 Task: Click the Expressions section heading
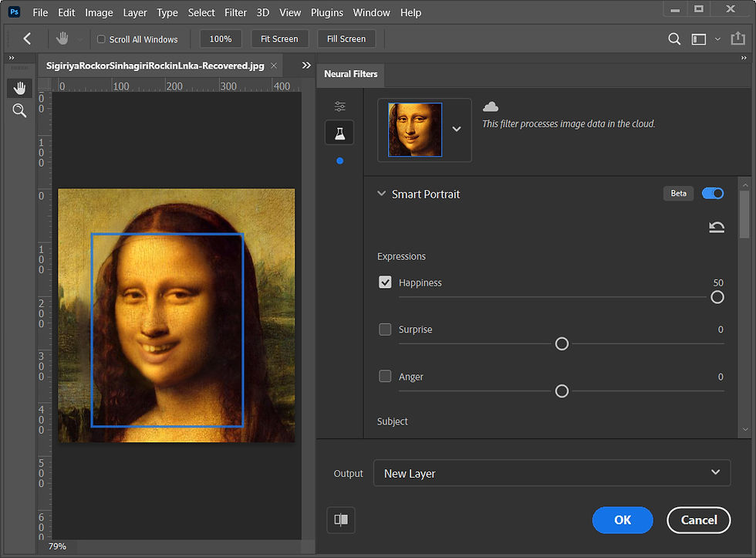[x=401, y=256]
